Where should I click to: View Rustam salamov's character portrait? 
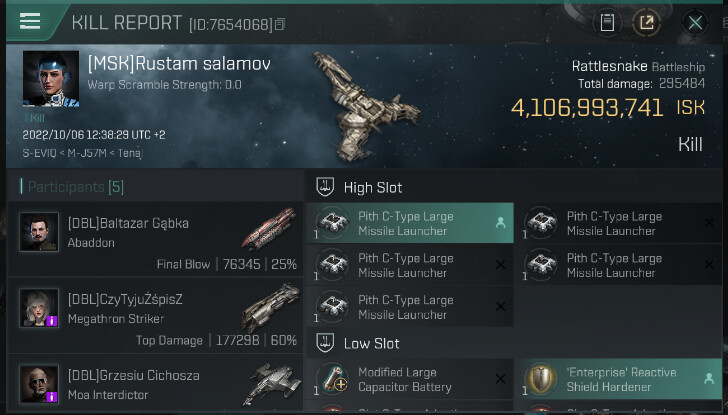pyautogui.click(x=51, y=79)
